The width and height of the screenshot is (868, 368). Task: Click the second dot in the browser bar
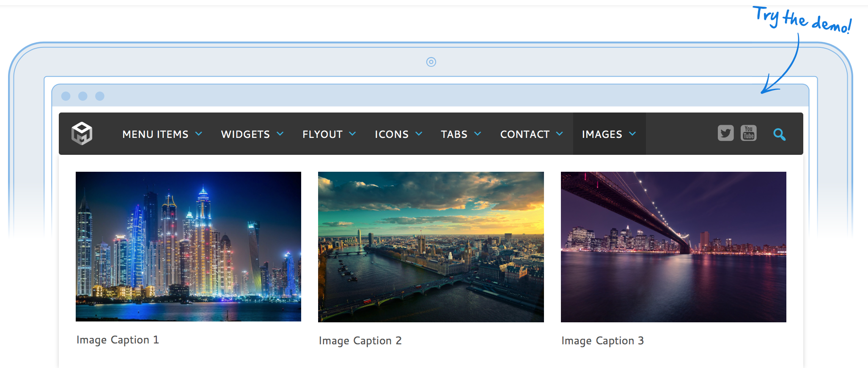83,96
